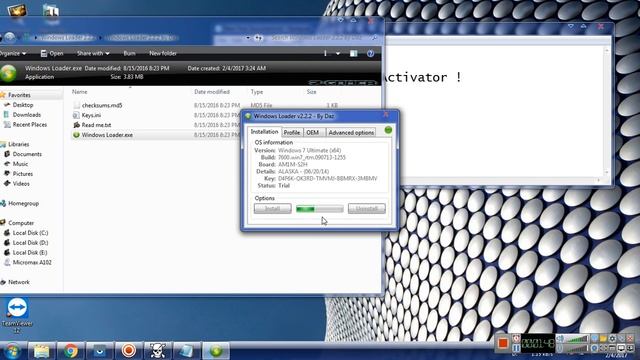Image resolution: width=640 pixels, height=360 pixels.
Task: Select Downloads in the Favorites list
Action: 27,115
